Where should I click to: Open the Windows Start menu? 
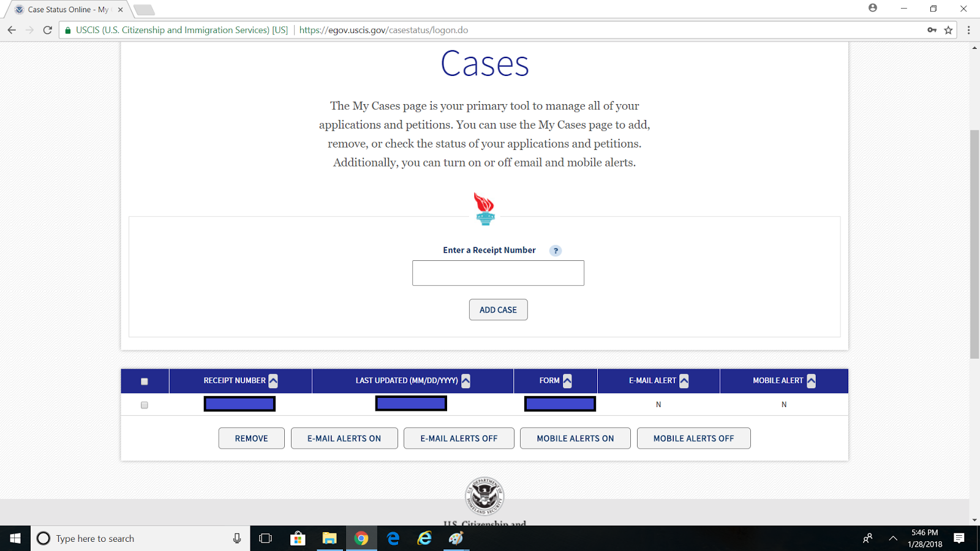15,538
